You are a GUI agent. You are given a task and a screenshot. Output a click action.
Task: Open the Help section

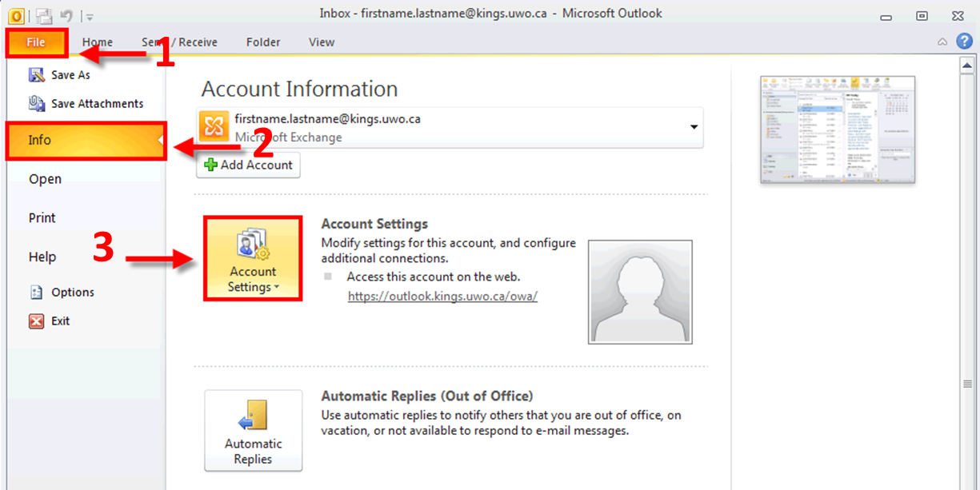(42, 257)
